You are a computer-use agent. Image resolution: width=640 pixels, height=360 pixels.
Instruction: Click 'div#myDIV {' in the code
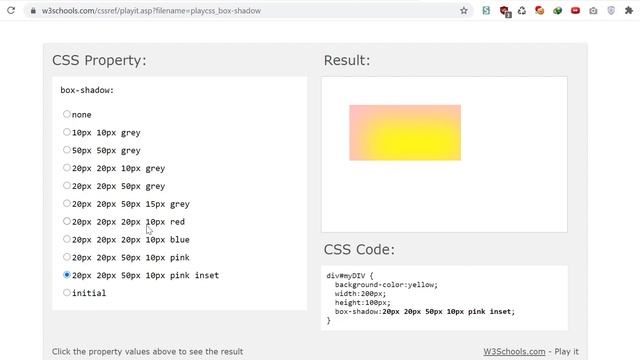click(350, 276)
